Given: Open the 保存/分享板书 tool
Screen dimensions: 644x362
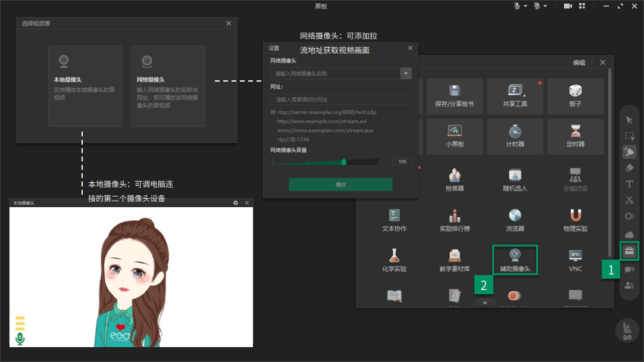Looking at the screenshot, I should point(454,96).
